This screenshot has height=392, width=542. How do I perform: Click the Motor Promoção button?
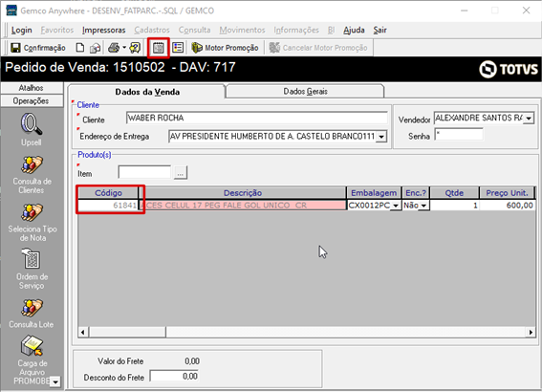[225, 48]
